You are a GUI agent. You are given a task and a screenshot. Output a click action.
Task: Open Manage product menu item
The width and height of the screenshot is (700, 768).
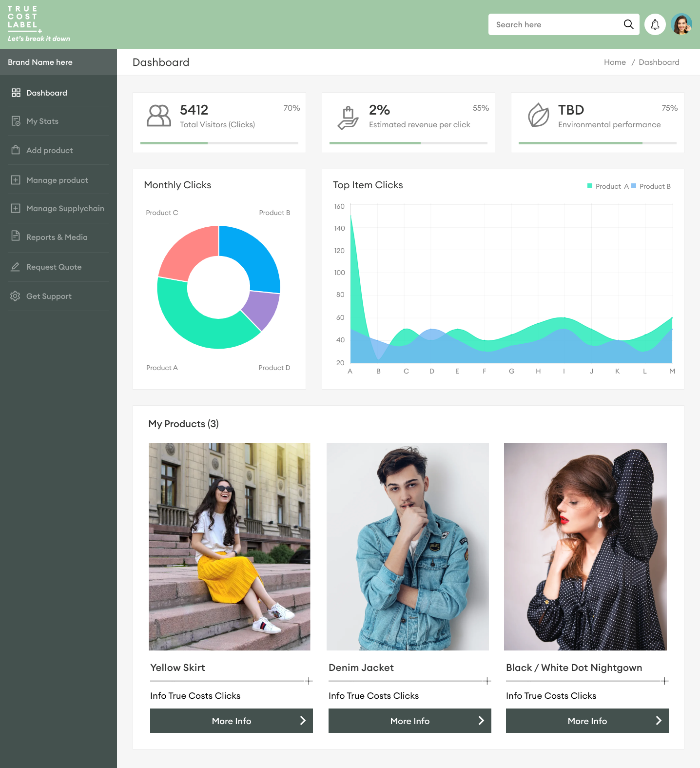[58, 180]
